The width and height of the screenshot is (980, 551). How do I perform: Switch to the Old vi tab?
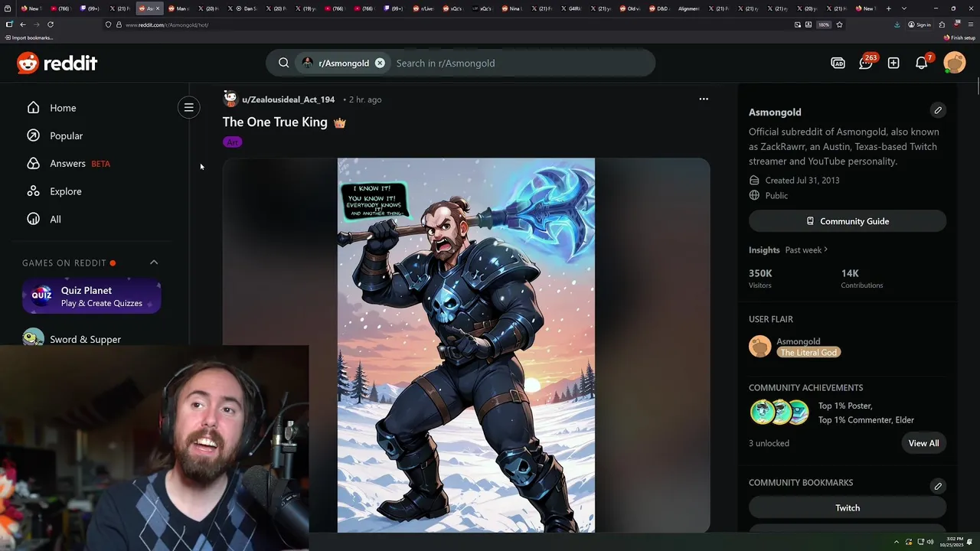(x=629, y=8)
